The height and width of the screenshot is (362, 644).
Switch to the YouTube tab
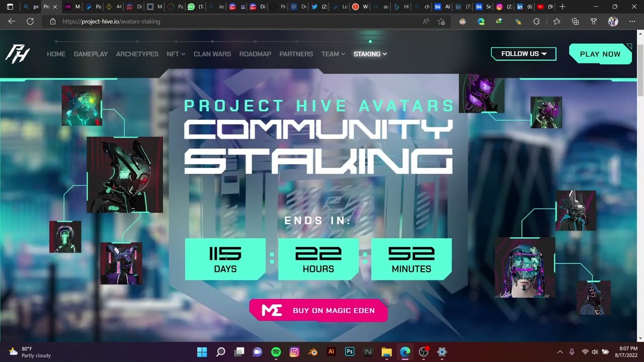[545, 7]
